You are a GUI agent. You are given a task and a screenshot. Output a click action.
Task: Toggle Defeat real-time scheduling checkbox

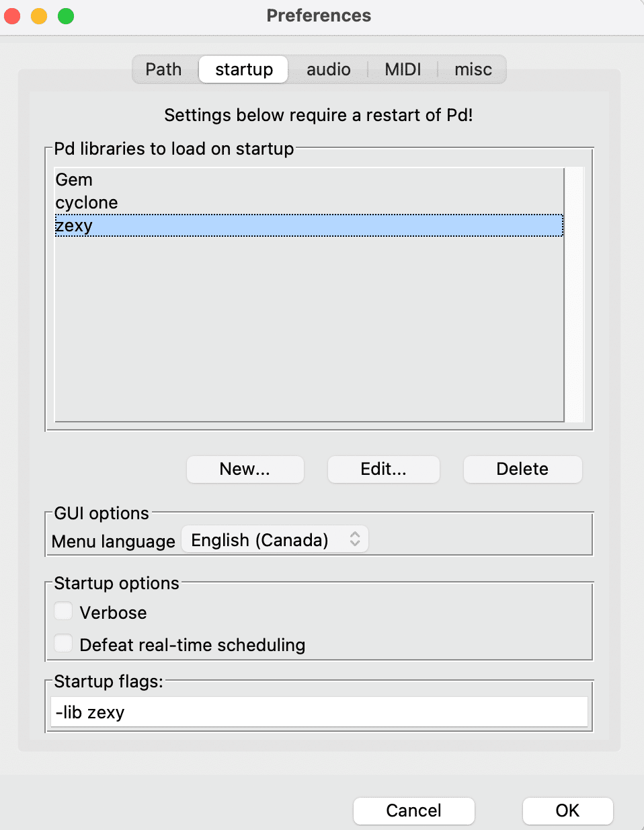(64, 644)
